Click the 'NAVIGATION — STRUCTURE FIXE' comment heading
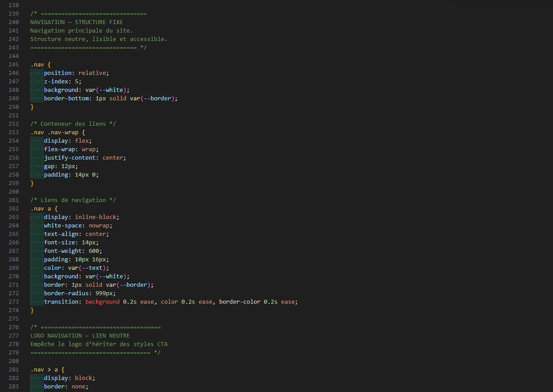Viewport: 553px width, 392px height. click(76, 22)
